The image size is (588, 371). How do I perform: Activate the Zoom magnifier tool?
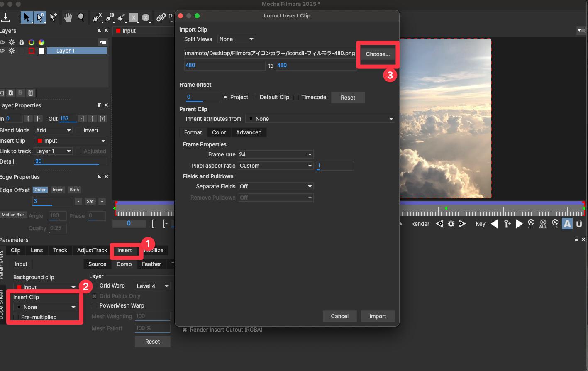pyautogui.click(x=81, y=17)
